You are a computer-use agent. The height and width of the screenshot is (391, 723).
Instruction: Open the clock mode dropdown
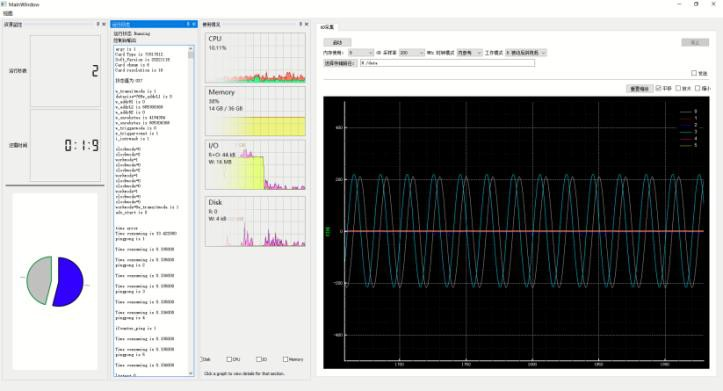point(469,53)
